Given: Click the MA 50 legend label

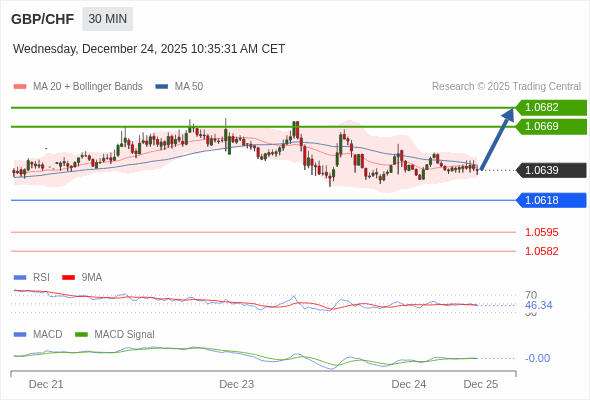Looking at the screenshot, I should click(189, 87).
